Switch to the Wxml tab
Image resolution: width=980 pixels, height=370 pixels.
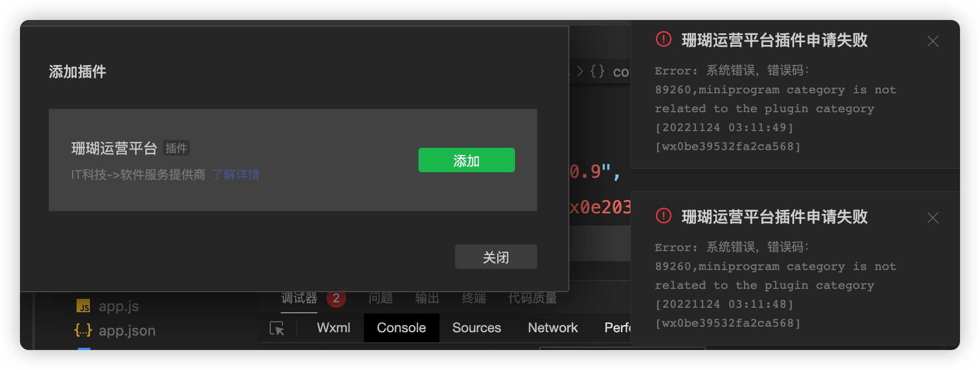click(x=334, y=328)
